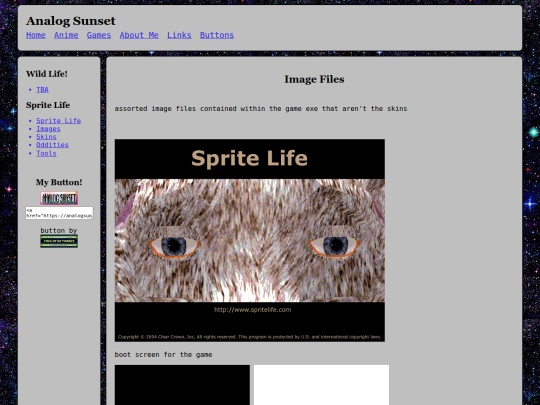Screen dimensions: 540x405
Task: Visit the About Me page
Action: (139, 35)
